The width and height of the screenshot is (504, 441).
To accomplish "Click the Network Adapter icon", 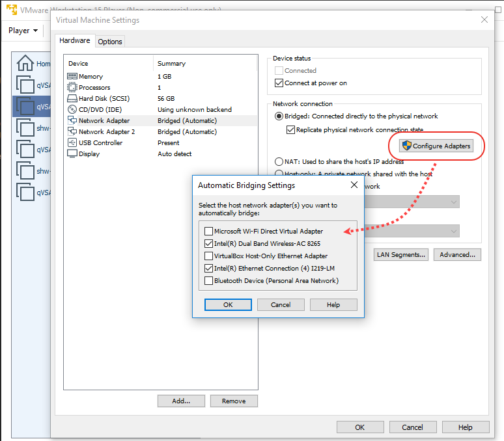I will tap(72, 120).
